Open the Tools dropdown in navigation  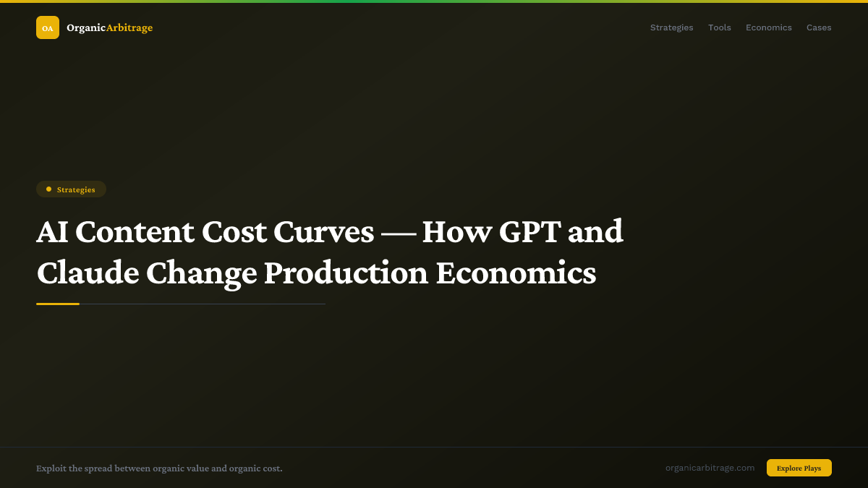coord(719,27)
